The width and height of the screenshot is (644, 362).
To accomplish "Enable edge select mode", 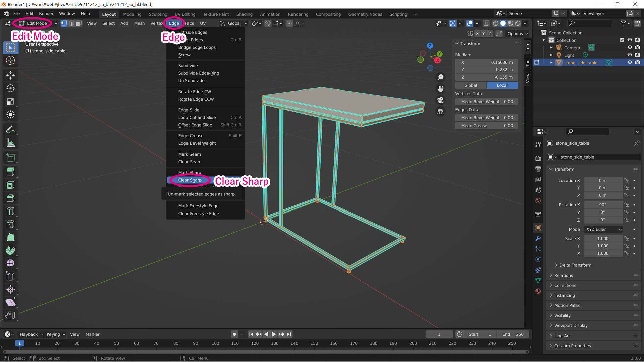I will pyautogui.click(x=71, y=23).
